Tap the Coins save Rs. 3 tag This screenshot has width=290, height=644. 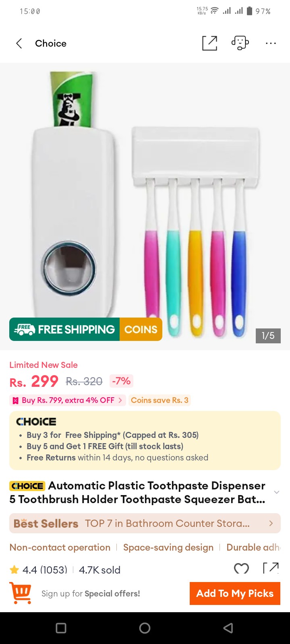pos(159,400)
